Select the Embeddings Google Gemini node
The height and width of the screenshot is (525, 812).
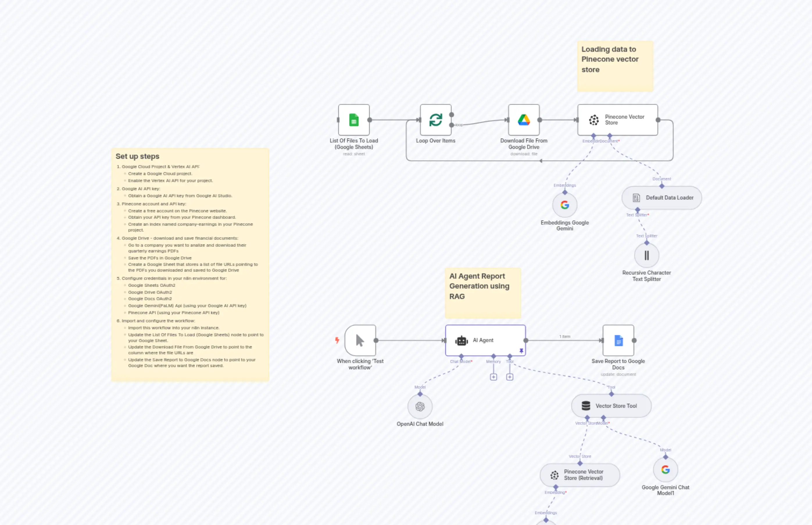pyautogui.click(x=564, y=205)
